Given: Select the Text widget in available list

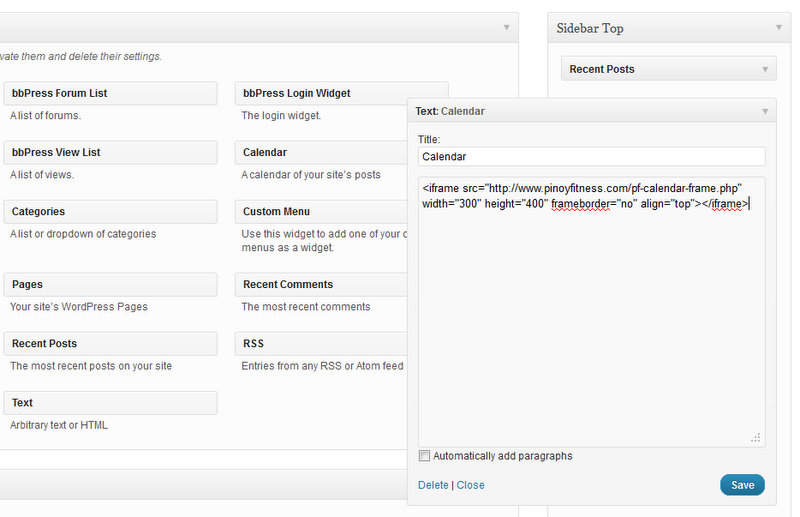Looking at the screenshot, I should coord(110,402).
